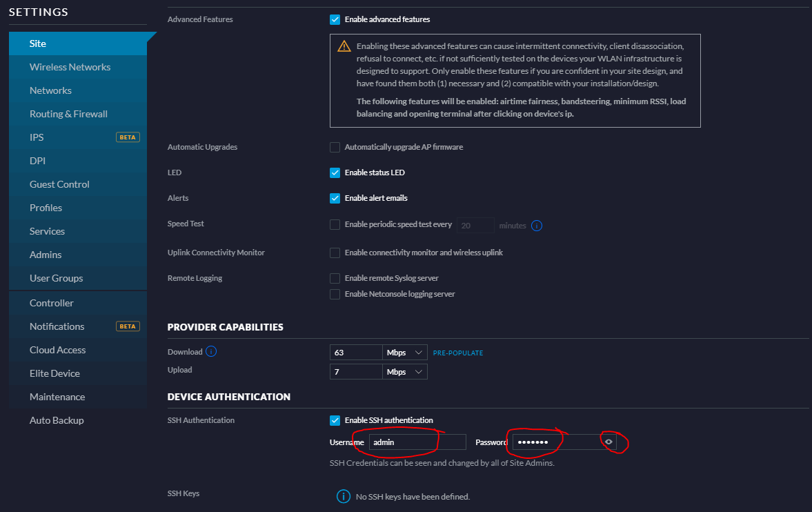The image size is (812, 512).
Task: Click info icon next to Download
Action: pyautogui.click(x=211, y=351)
